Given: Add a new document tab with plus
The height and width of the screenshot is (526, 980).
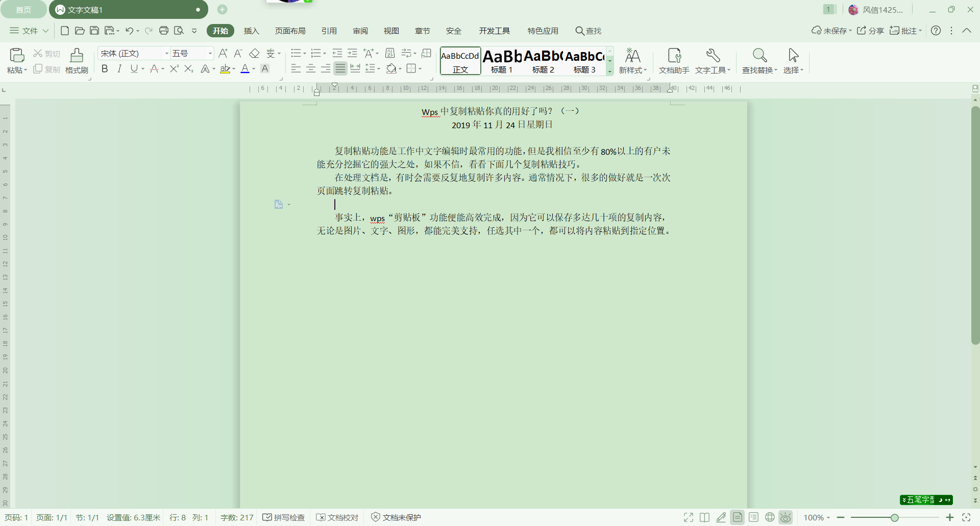Looking at the screenshot, I should pos(222,9).
